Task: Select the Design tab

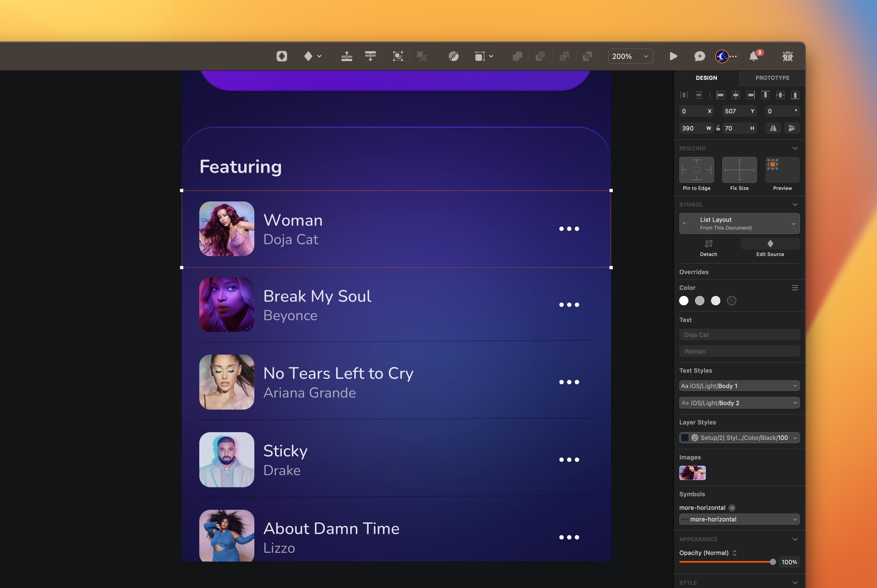Action: pyautogui.click(x=706, y=78)
